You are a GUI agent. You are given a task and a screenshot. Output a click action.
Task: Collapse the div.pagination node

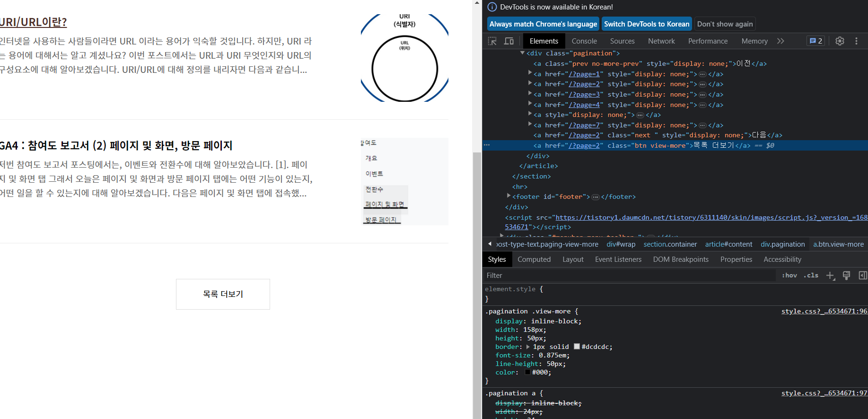click(x=522, y=53)
